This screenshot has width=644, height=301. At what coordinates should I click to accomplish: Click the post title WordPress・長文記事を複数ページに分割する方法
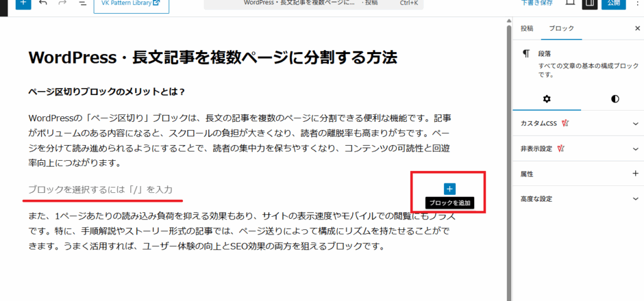(213, 57)
